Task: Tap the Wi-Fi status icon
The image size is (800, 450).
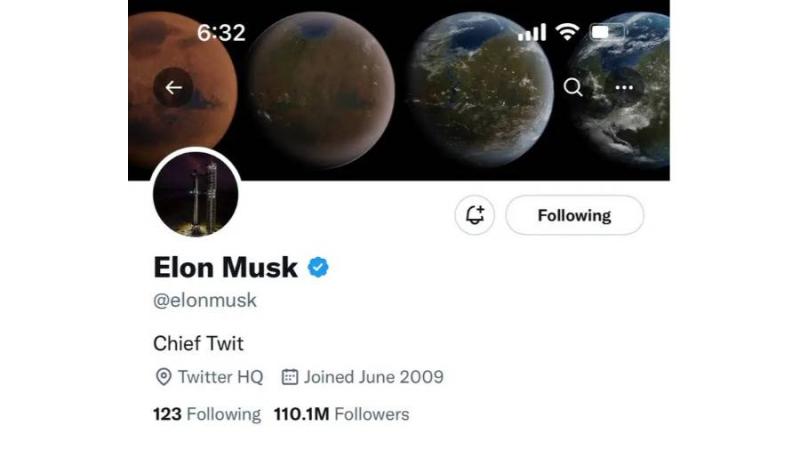Action: (x=568, y=32)
